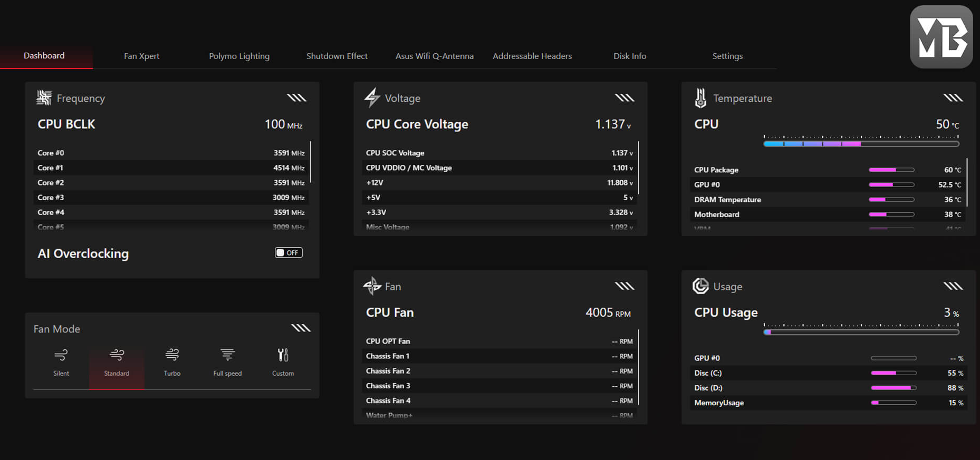Viewport: 980px width, 460px height.
Task: Click the Voltage lightning bolt icon
Action: [372, 98]
